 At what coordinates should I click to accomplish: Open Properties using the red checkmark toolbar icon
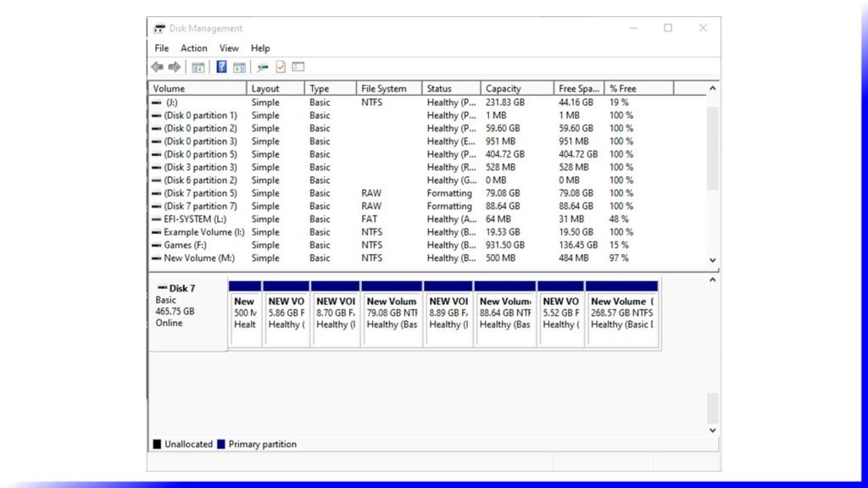click(281, 67)
